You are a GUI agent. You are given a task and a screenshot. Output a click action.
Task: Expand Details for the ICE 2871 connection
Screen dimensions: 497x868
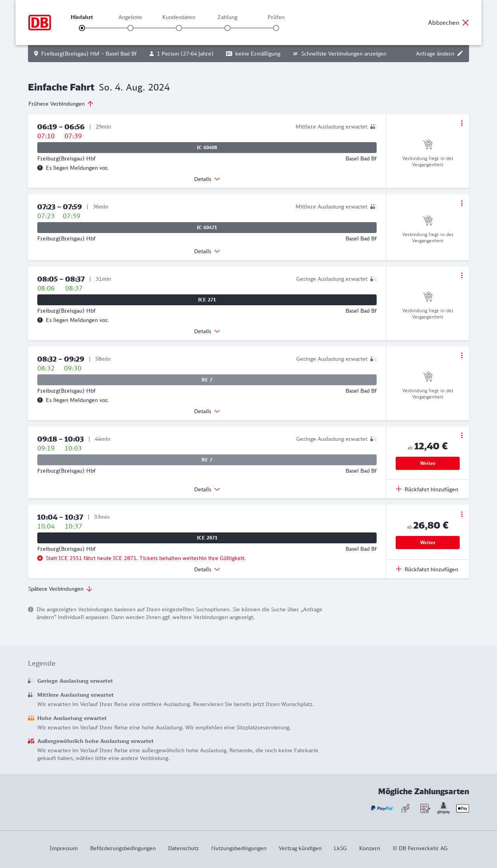(207, 569)
